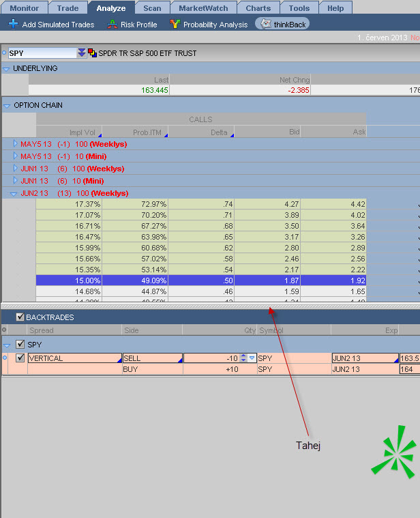The image size is (420, 518).
Task: Click the Bid column header
Action: pyautogui.click(x=267, y=132)
